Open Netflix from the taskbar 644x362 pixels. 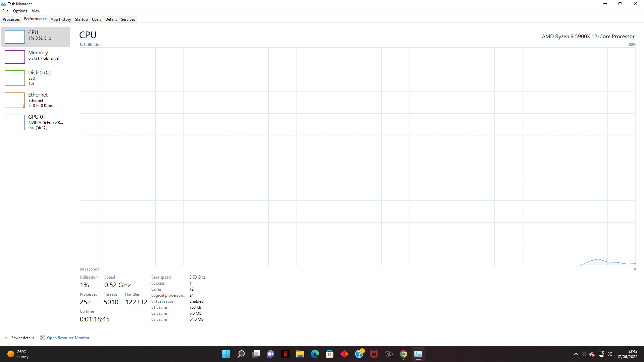coord(285,354)
